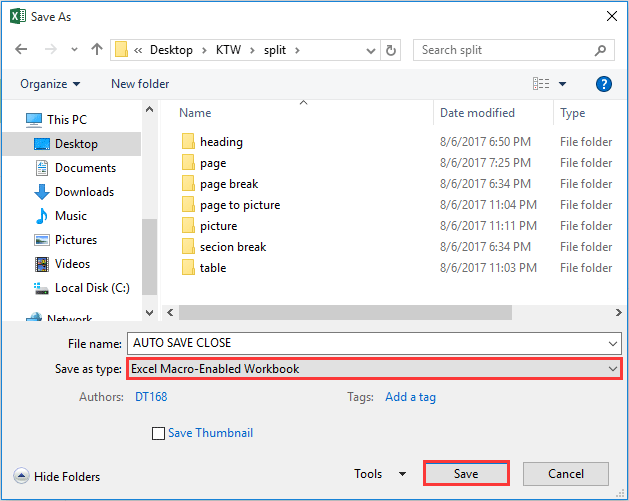The height and width of the screenshot is (501, 629).
Task: Select Local Disk (C:) in sidebar
Action: (x=92, y=288)
